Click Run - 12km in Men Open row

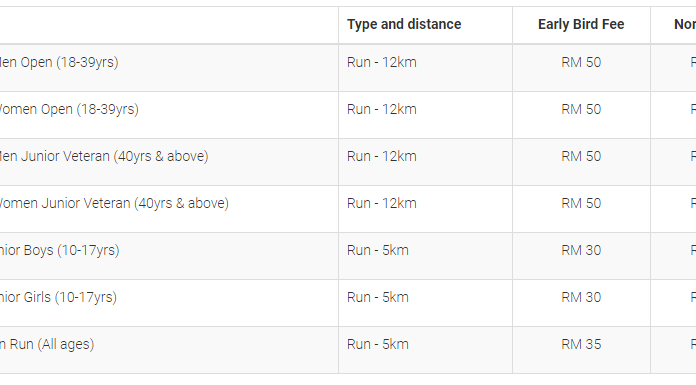tap(382, 62)
